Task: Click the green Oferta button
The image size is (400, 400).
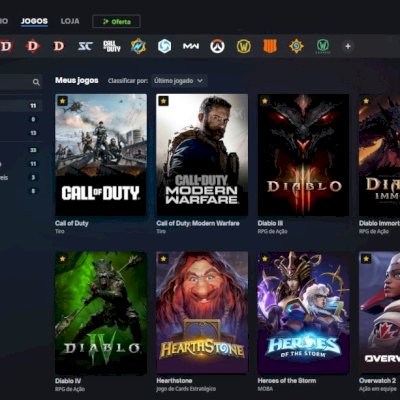Action: click(116, 22)
